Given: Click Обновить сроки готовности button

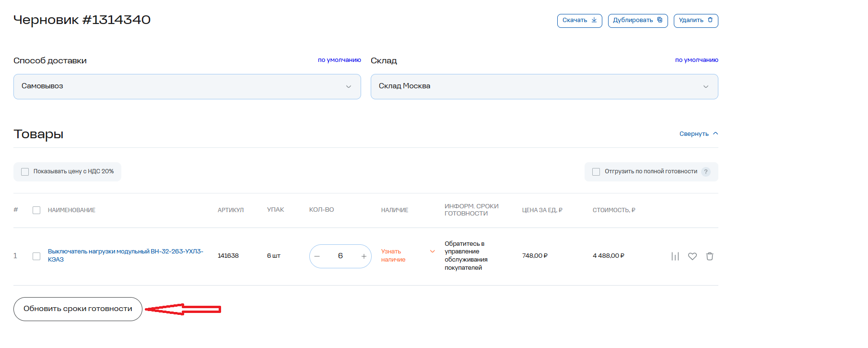Looking at the screenshot, I should click(78, 309).
